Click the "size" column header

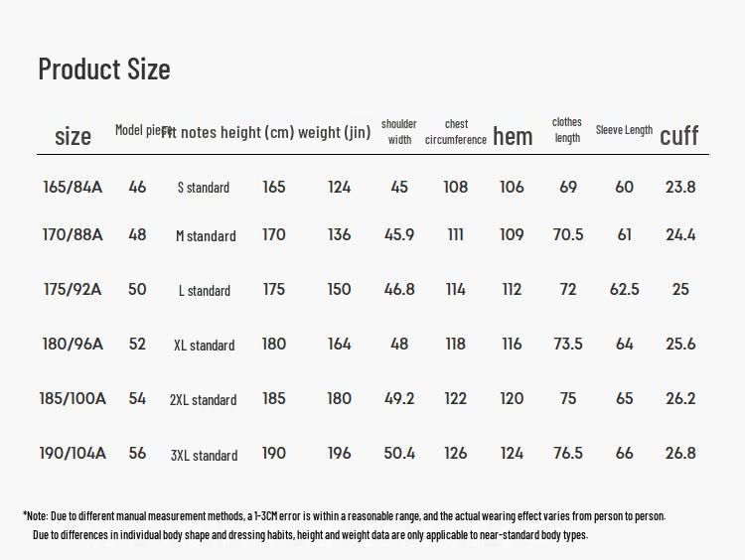click(73, 136)
